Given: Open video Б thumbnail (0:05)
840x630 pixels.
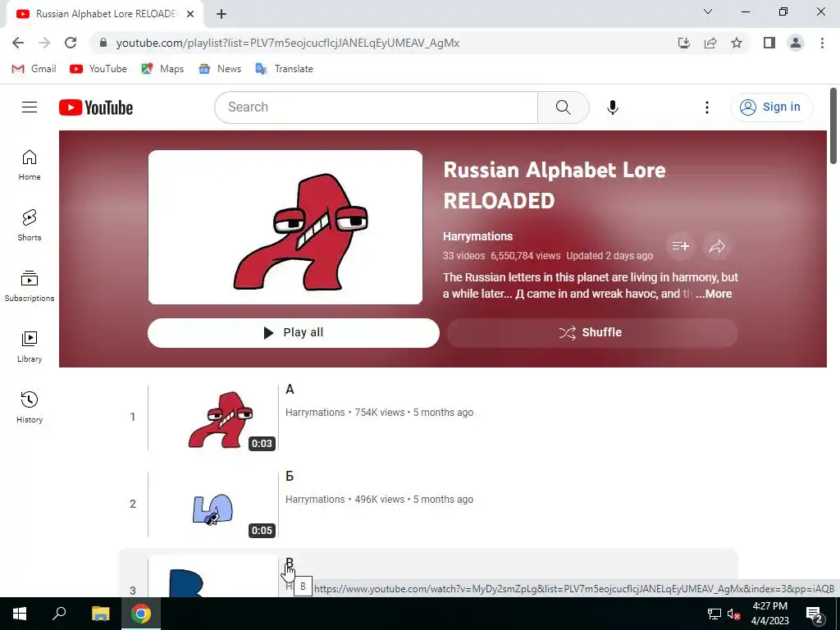Looking at the screenshot, I should coord(213,504).
